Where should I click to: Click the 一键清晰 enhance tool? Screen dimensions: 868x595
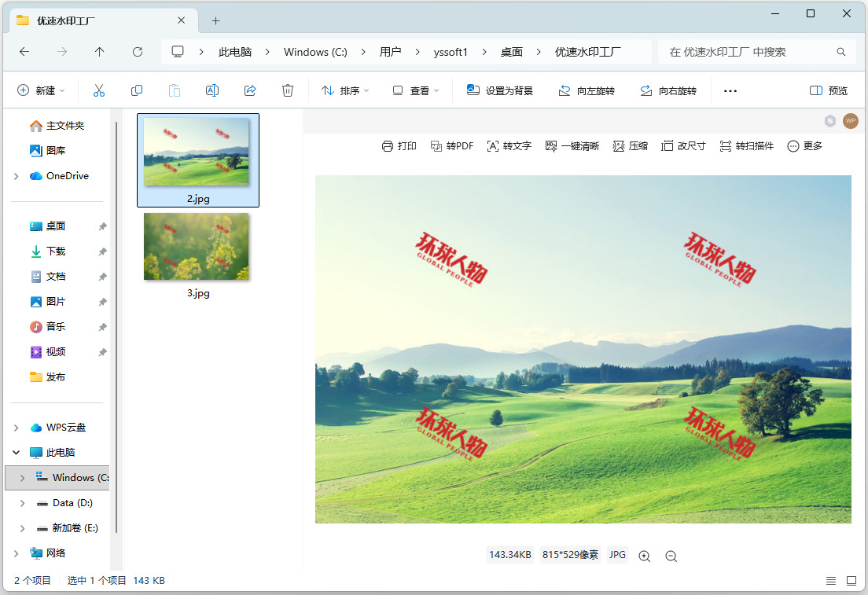point(572,146)
